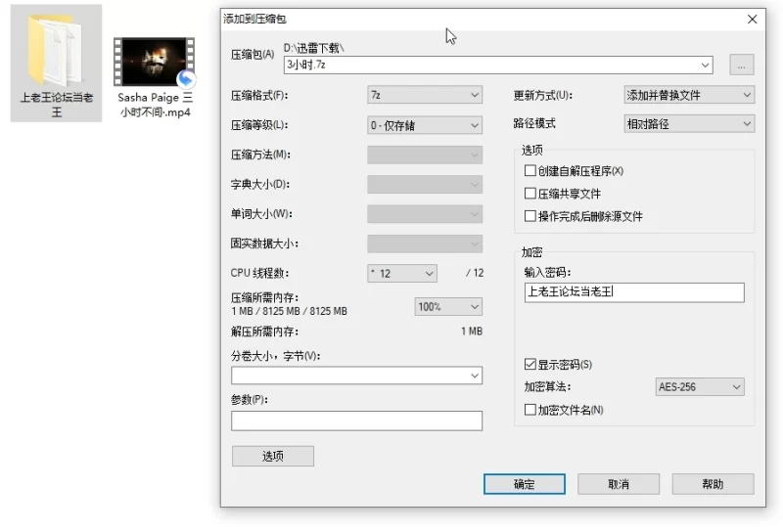Enable 加密文件名 checkbox
This screenshot has height=532, width=783.
click(530, 410)
